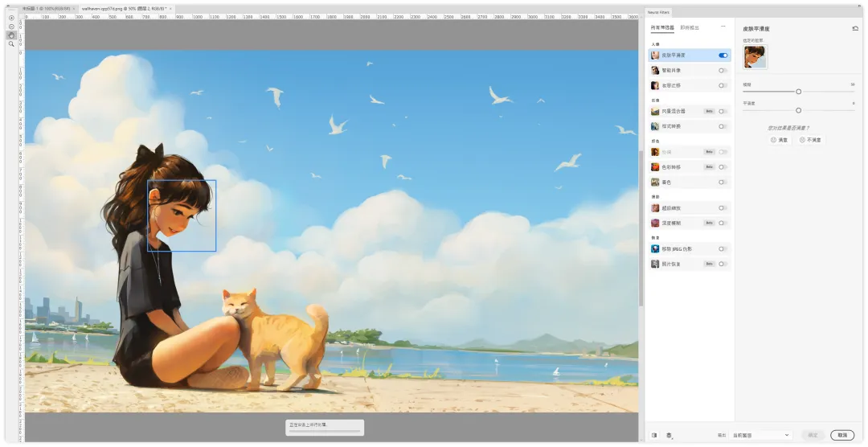This screenshot has width=868, height=447.
Task: Toggle the before/after preview icon
Action: click(654, 435)
